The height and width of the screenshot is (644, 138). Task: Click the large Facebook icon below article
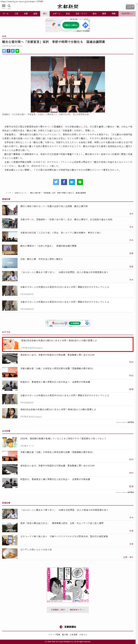click(x=64, y=182)
